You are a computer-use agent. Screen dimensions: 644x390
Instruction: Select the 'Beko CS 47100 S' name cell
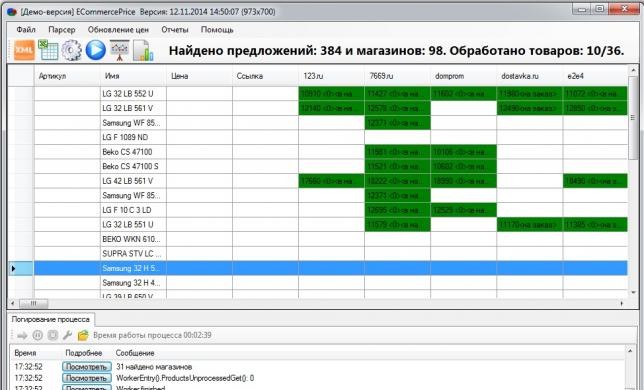[133, 166]
